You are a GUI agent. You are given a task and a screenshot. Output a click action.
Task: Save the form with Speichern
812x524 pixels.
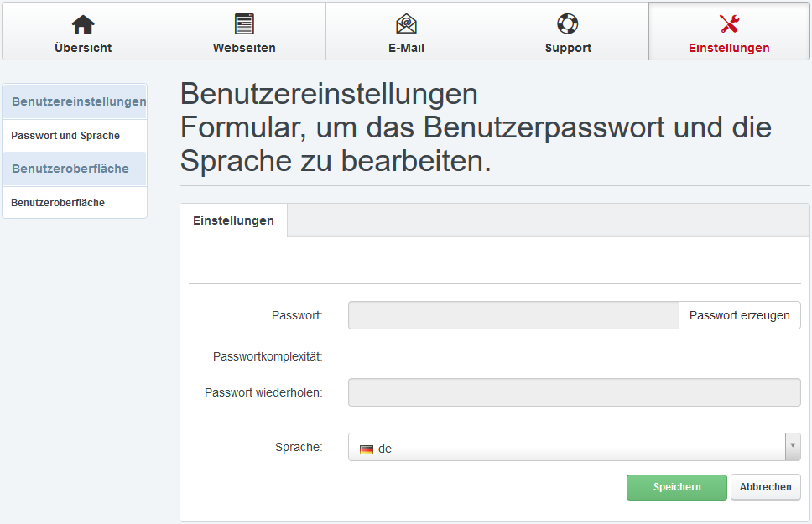pos(676,487)
